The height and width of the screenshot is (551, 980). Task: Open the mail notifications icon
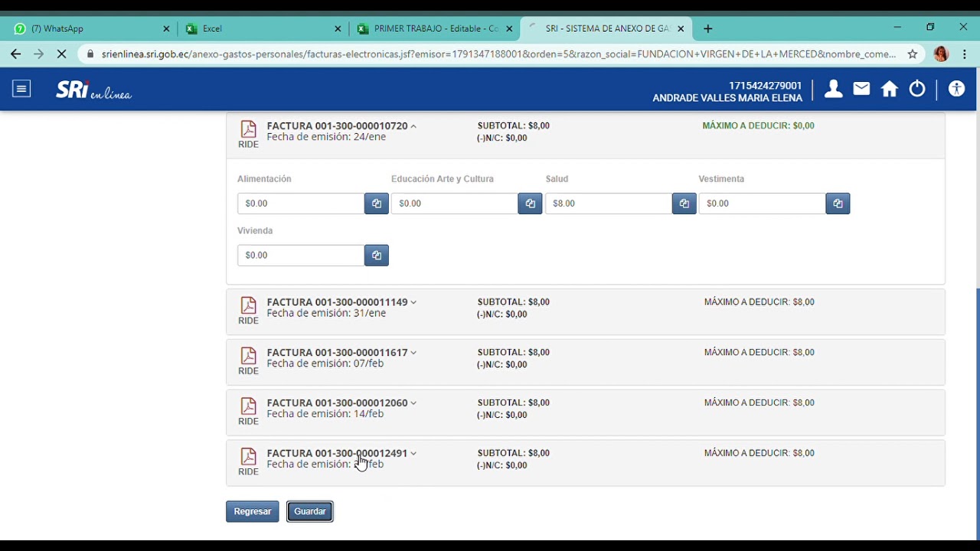[x=861, y=89]
